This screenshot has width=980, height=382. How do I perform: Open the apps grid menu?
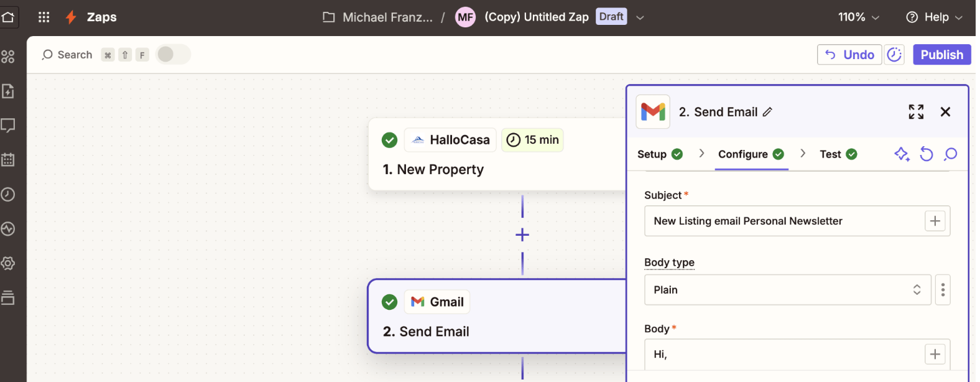tap(44, 17)
